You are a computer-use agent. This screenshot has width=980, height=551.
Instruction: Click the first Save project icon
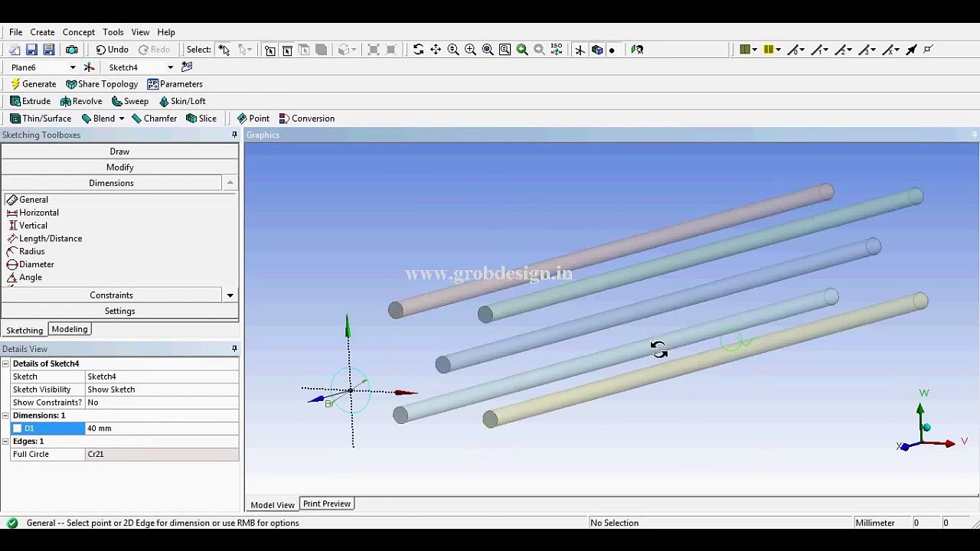[x=31, y=50]
